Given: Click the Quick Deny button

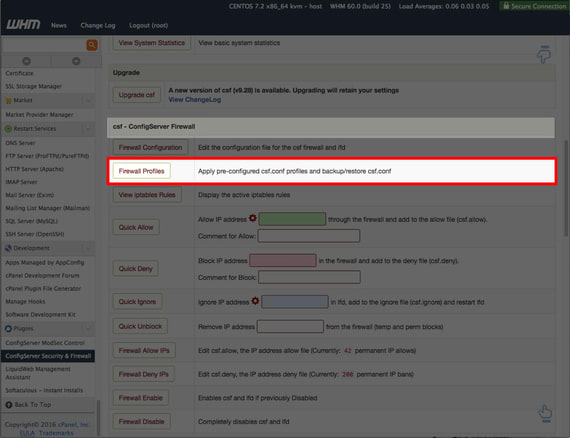Looking at the screenshot, I should point(135,269).
